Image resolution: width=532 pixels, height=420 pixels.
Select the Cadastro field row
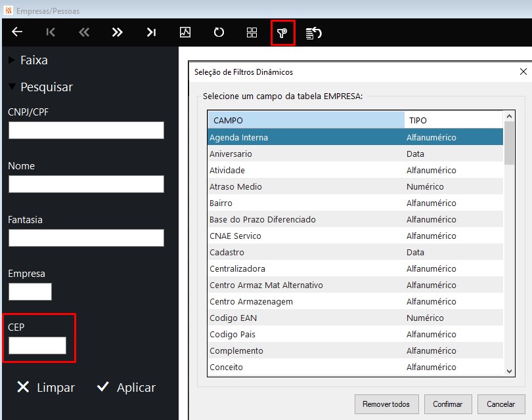coord(355,252)
